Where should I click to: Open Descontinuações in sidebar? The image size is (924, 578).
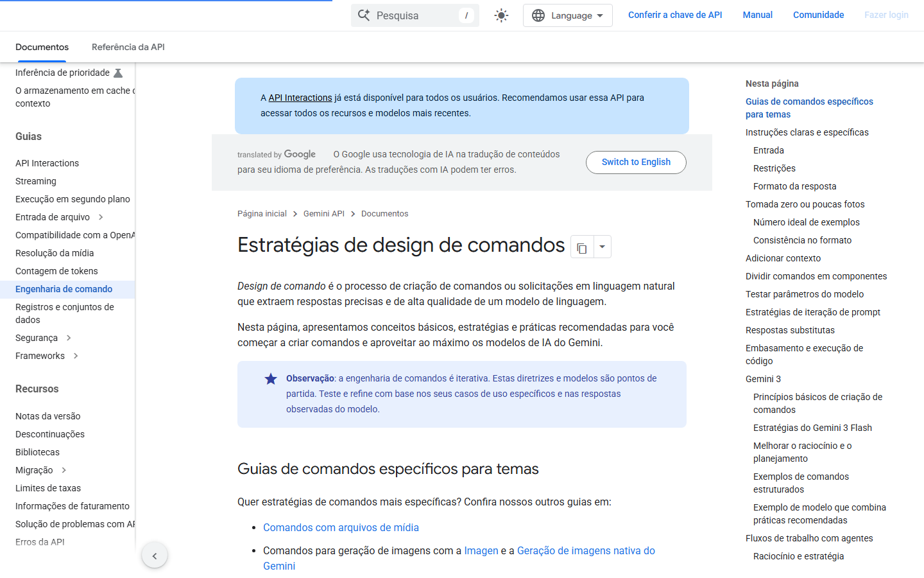[x=50, y=434]
